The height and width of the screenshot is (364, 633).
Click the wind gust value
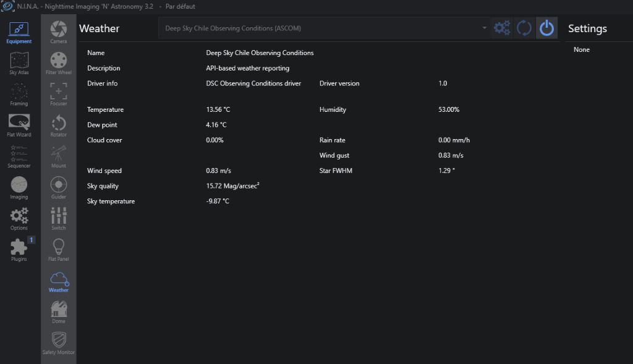[451, 155]
